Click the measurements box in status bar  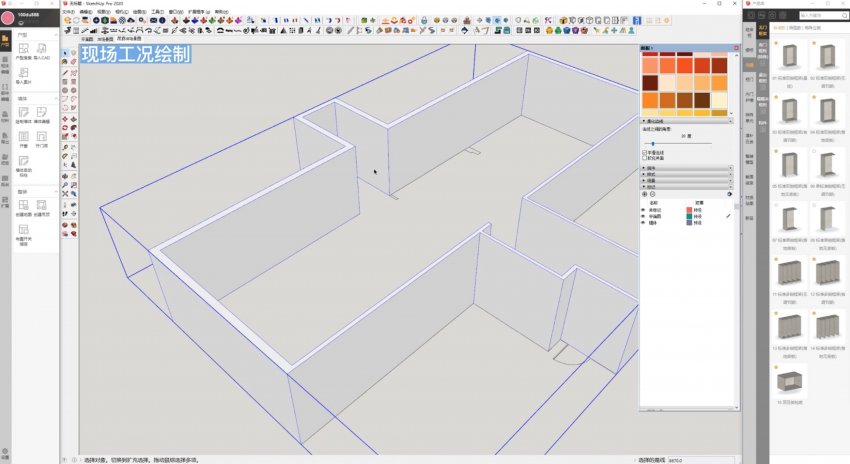[703, 460]
